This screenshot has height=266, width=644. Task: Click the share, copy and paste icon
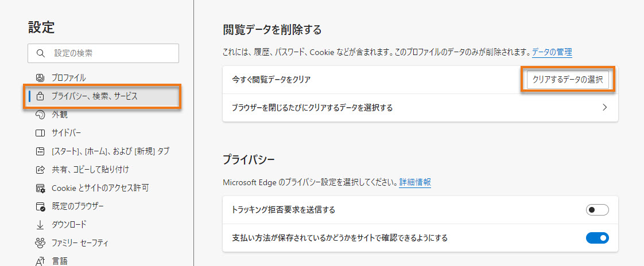(40, 170)
